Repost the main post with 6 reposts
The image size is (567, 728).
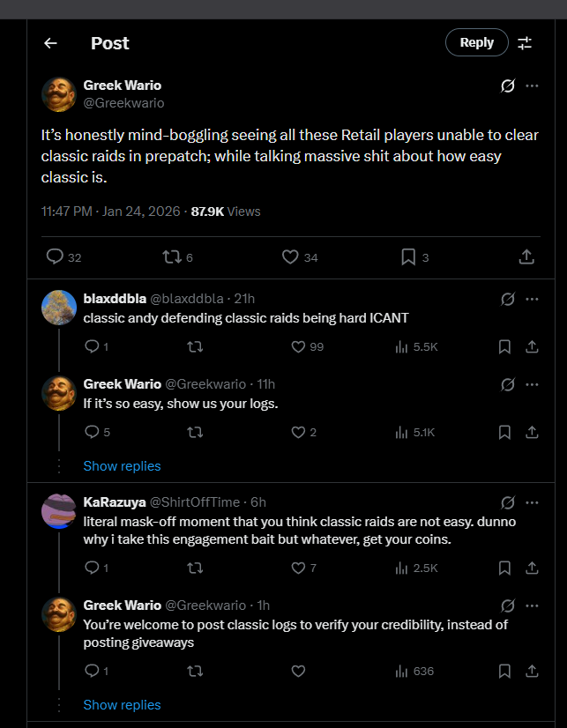point(172,256)
